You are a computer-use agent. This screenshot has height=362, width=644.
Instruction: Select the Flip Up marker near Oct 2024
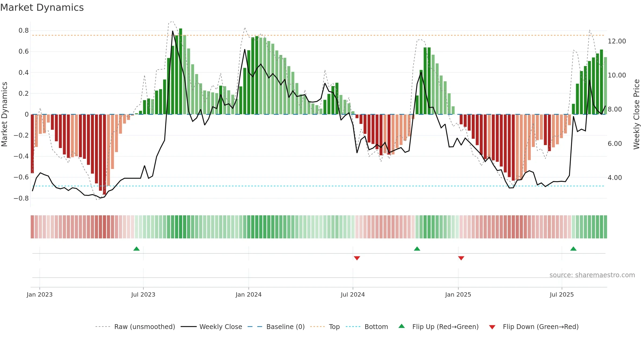417,249
